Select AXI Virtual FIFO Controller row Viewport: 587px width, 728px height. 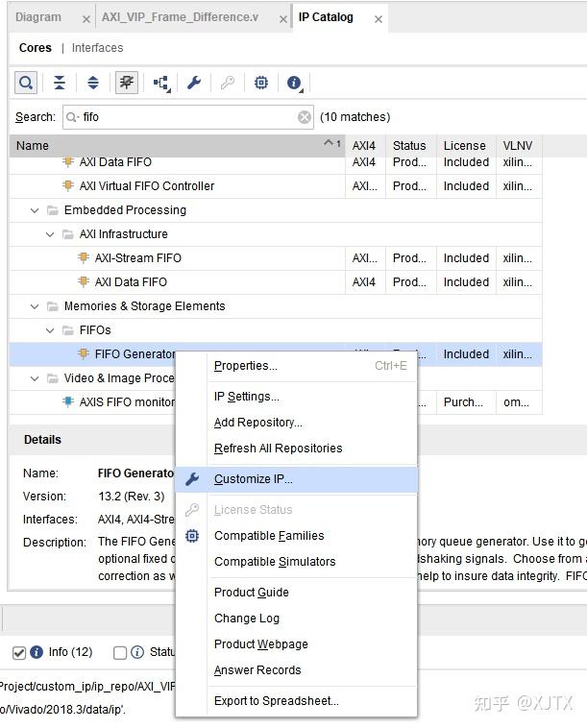pyautogui.click(x=276, y=186)
